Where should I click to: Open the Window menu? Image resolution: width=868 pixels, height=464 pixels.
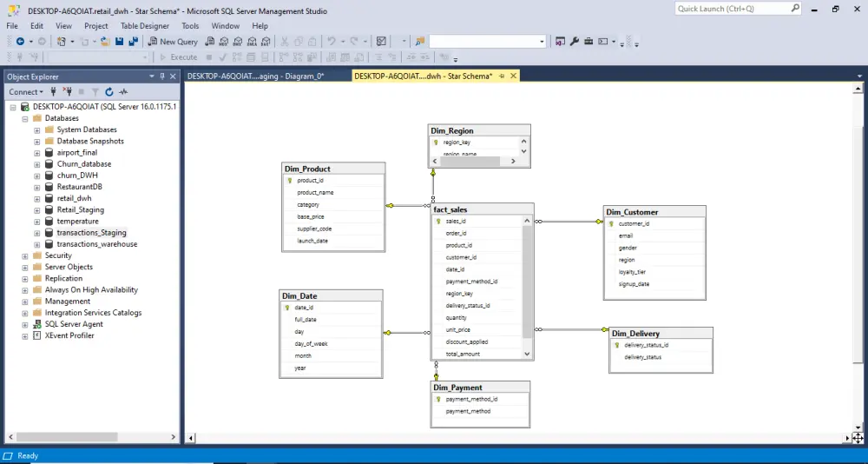pos(226,25)
